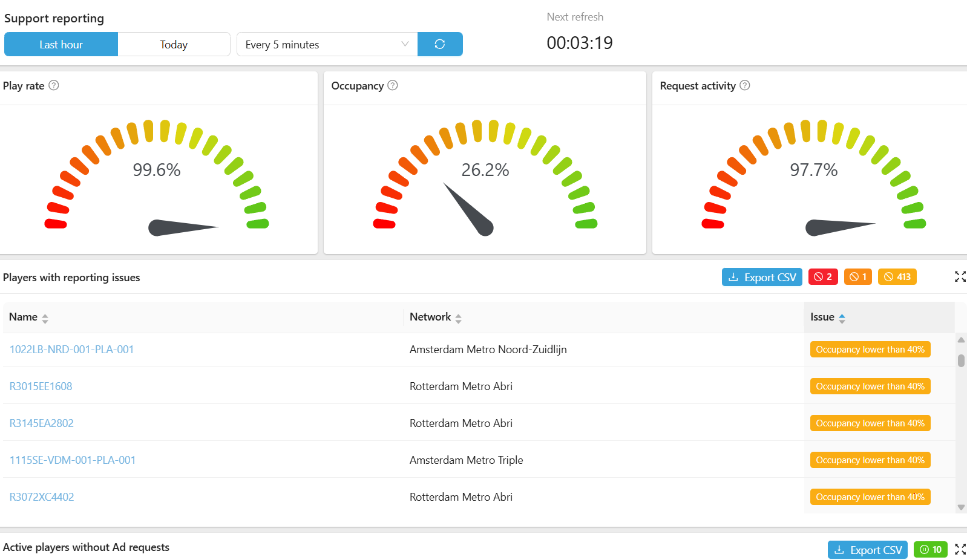This screenshot has height=560, width=967.
Task: Open player 1022LB-NRD-001-PLA-001 link
Action: 71,350
